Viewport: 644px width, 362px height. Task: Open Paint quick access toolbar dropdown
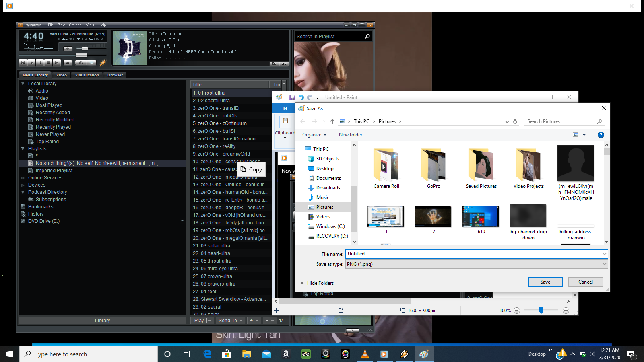317,97
